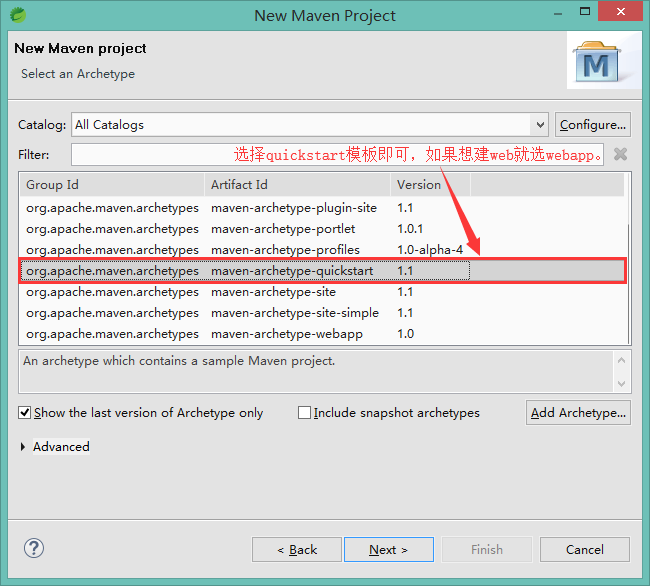Go Back to the previous wizard page

pyautogui.click(x=296, y=549)
